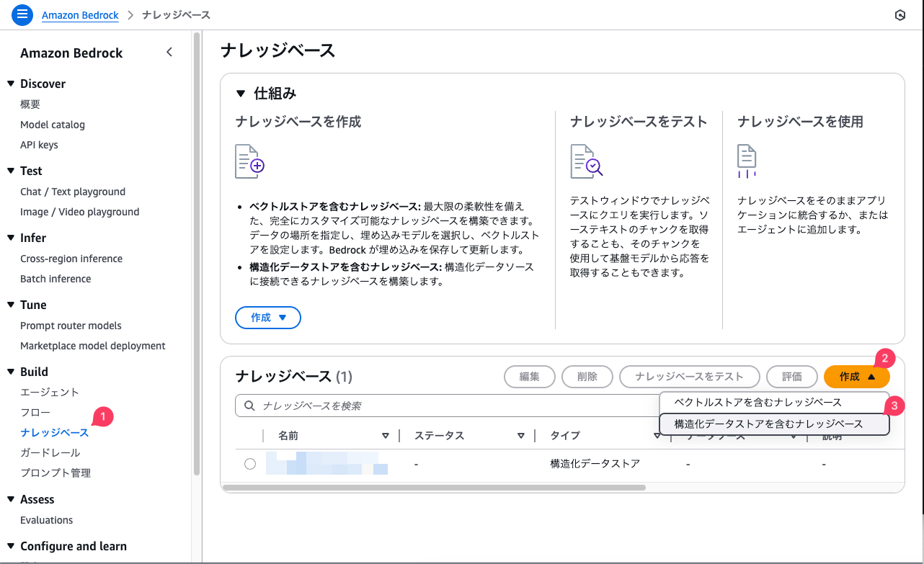Screen dimensions: 924x564
Task: Open Model catalog in the sidebar
Action: click(x=53, y=125)
